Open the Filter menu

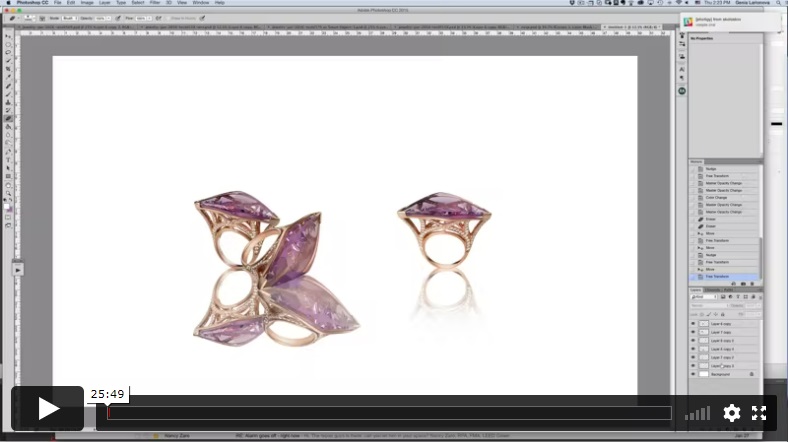coord(155,3)
